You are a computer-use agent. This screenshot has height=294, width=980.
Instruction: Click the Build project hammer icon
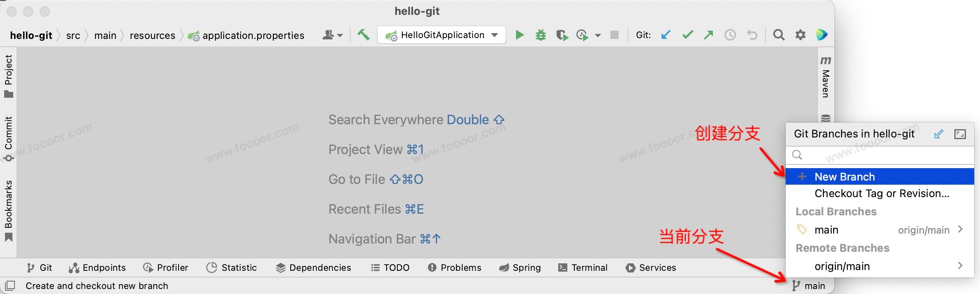click(x=363, y=35)
